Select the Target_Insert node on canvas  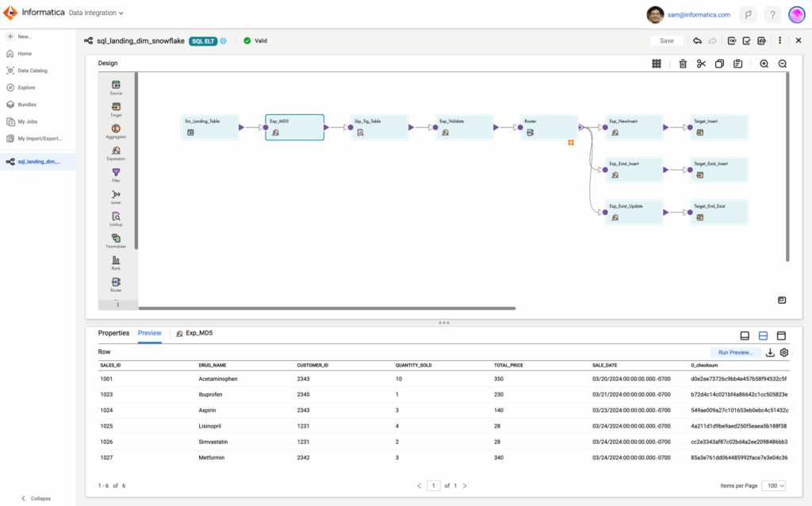coord(718,128)
